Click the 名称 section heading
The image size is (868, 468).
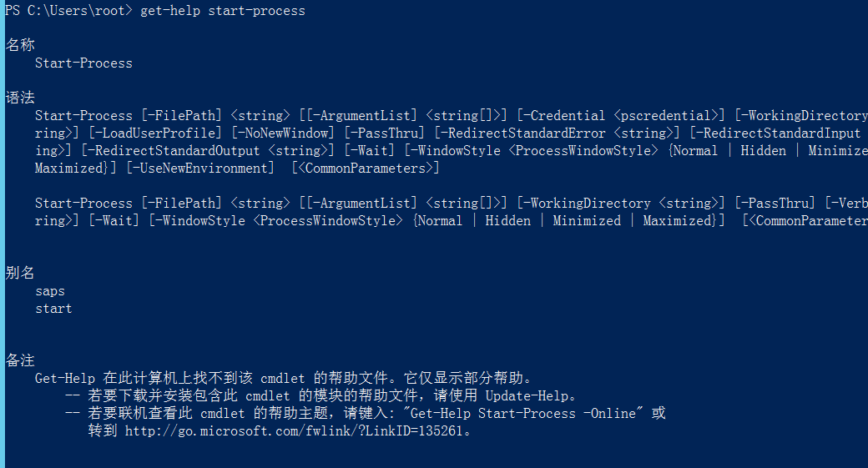[x=21, y=45]
